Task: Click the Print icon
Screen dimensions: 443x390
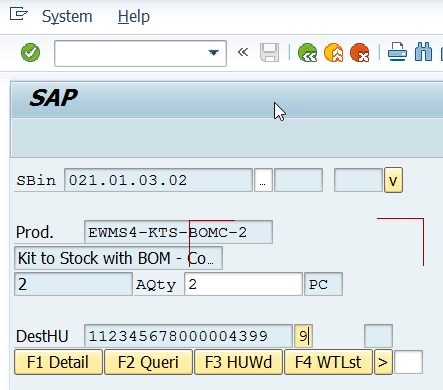Action: tap(397, 52)
